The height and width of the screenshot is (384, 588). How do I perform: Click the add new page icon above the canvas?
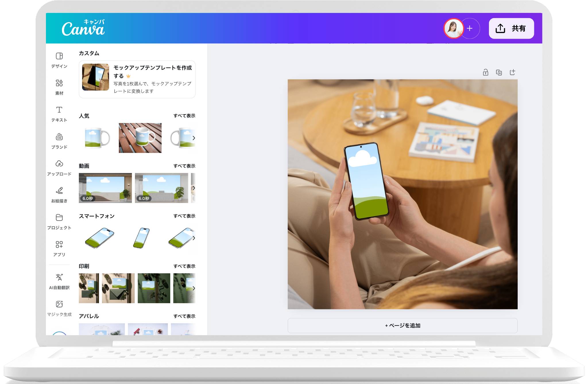[x=512, y=72]
